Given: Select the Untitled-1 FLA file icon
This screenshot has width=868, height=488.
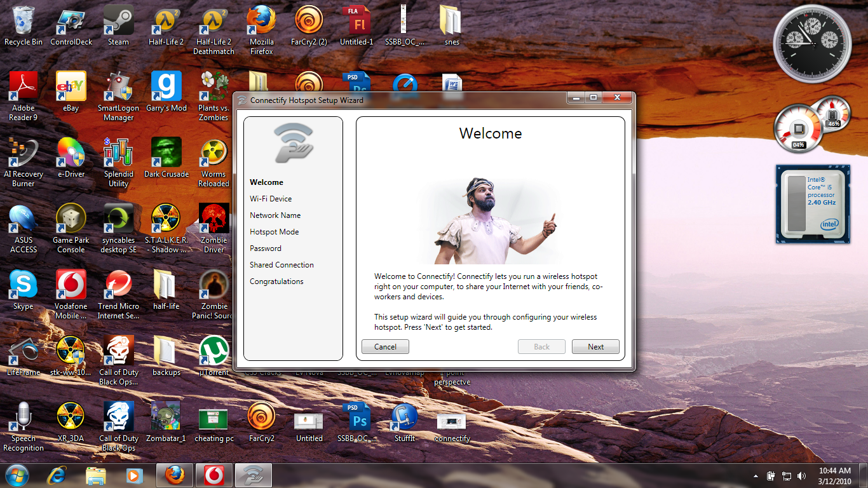Looking at the screenshot, I should click(356, 26).
